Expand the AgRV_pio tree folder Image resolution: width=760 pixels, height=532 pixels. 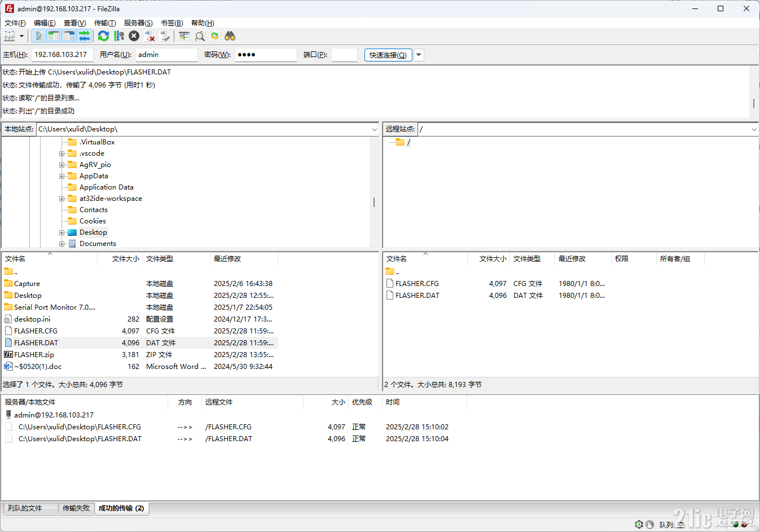click(x=62, y=165)
